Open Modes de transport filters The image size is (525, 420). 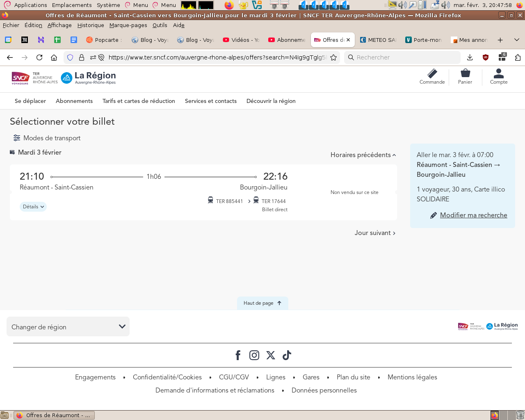pyautogui.click(x=47, y=138)
